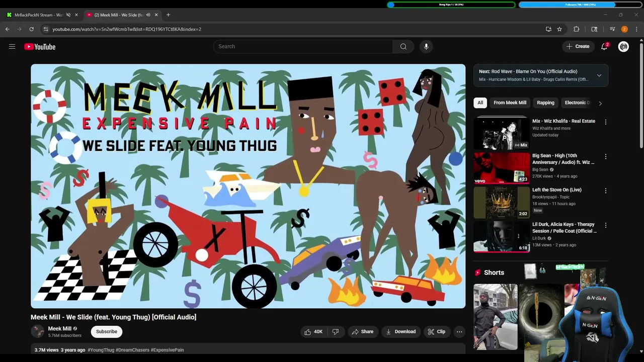The height and width of the screenshot is (362, 644).
Task: Open Left the Stove On (Live) title
Action: [557, 190]
